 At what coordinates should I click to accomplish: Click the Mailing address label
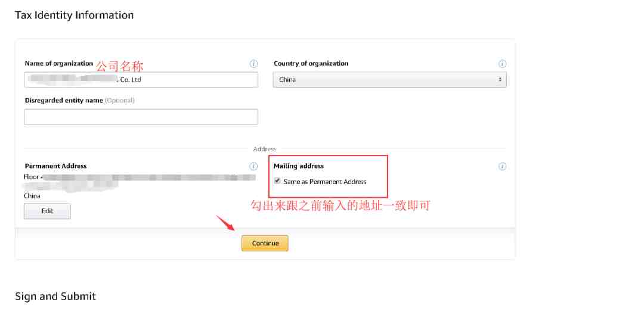point(299,166)
